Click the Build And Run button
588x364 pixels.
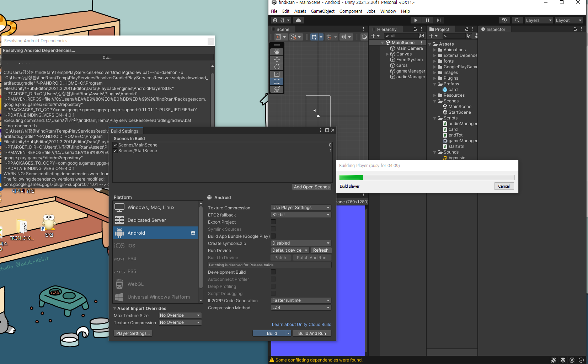312,333
